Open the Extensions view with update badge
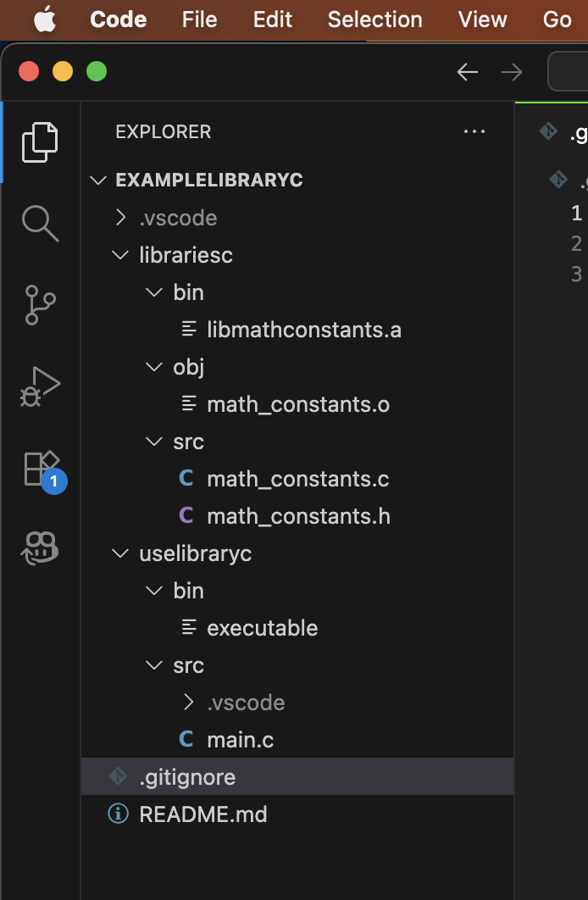588x900 pixels. tap(42, 469)
